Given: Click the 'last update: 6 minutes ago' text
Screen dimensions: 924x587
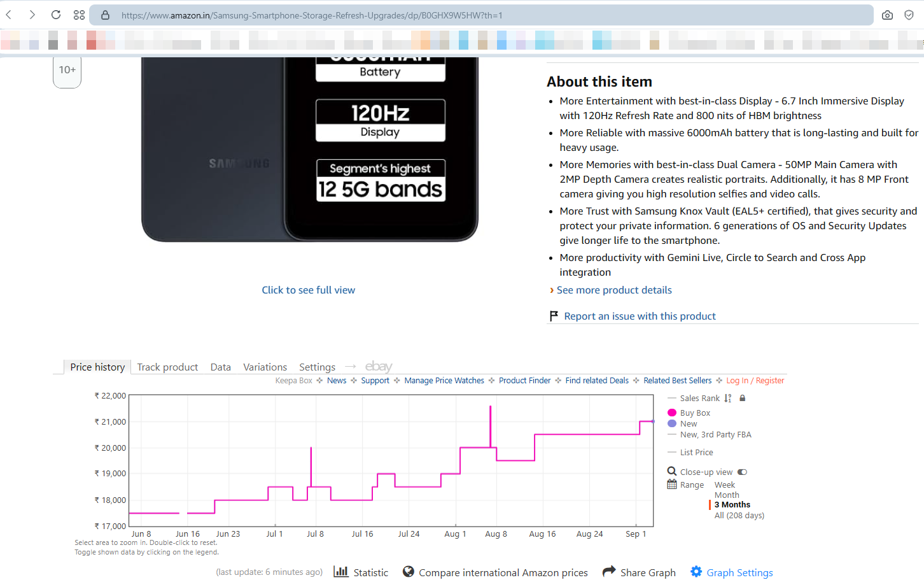Looking at the screenshot, I should point(269,572).
